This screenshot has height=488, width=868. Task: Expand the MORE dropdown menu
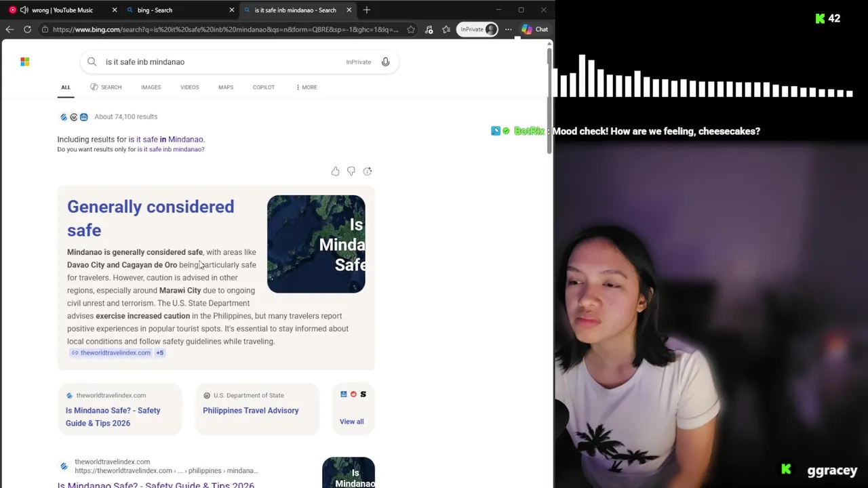coord(307,87)
